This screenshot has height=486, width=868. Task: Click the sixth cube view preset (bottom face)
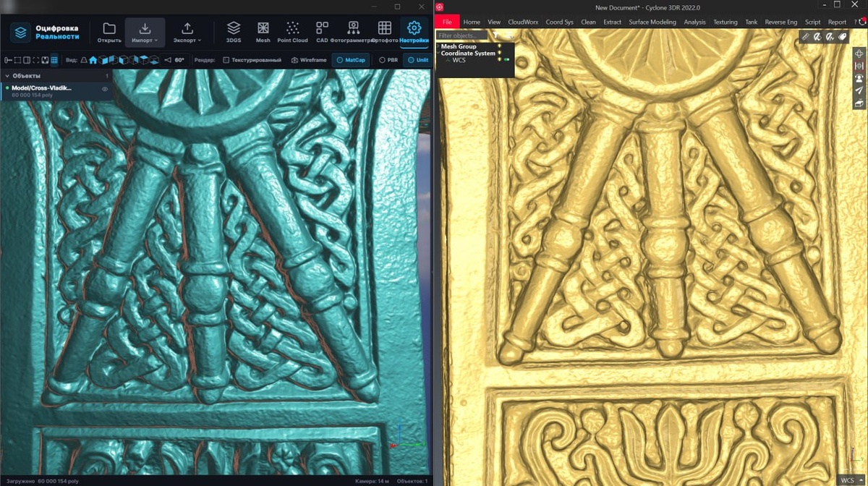tap(153, 60)
